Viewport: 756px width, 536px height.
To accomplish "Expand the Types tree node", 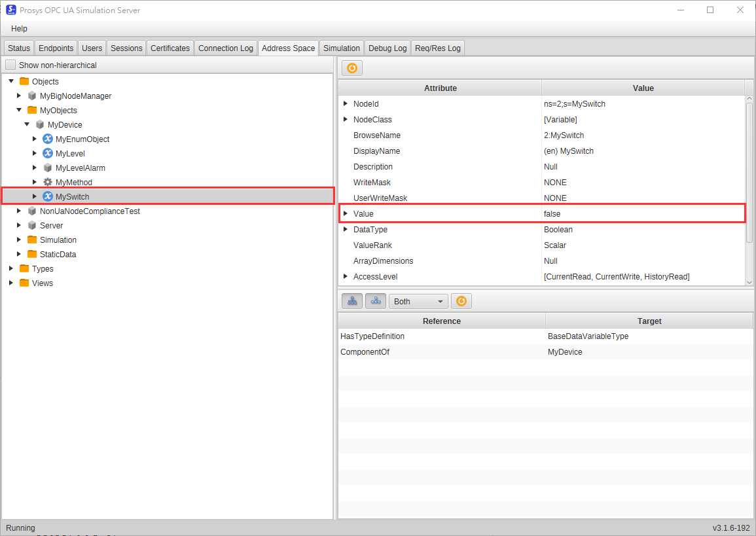I will pos(11,268).
